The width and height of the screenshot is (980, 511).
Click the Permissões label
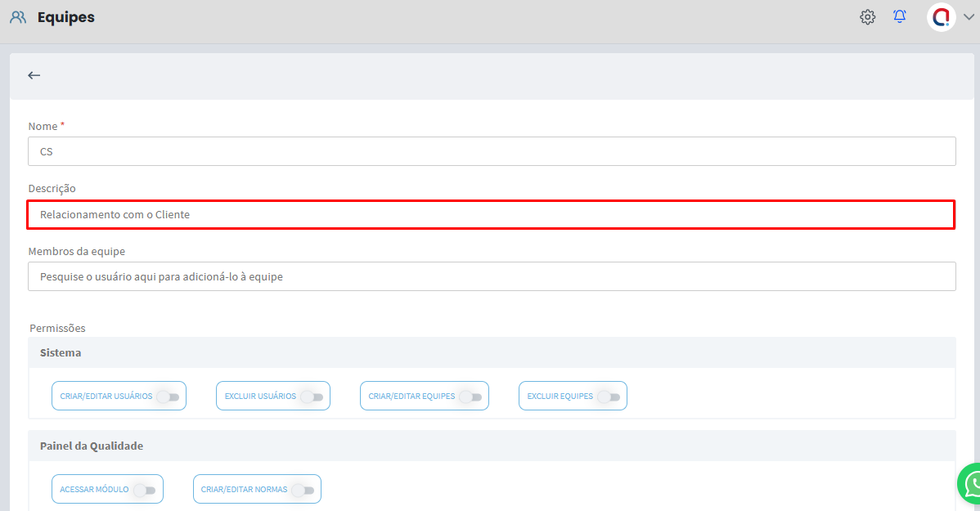57,328
